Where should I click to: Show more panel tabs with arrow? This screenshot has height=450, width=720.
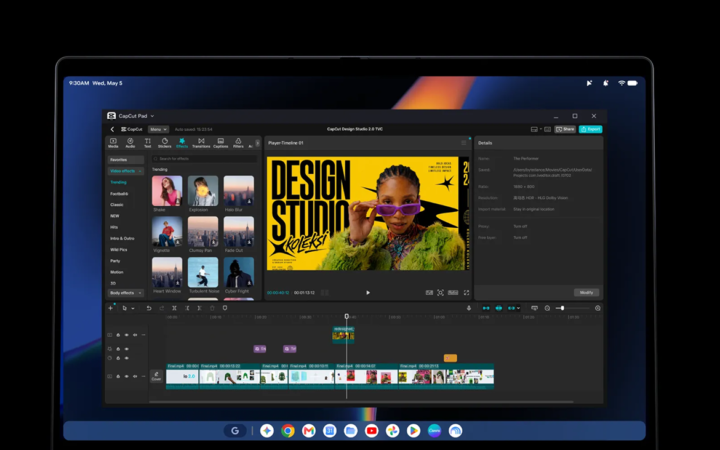(x=257, y=143)
